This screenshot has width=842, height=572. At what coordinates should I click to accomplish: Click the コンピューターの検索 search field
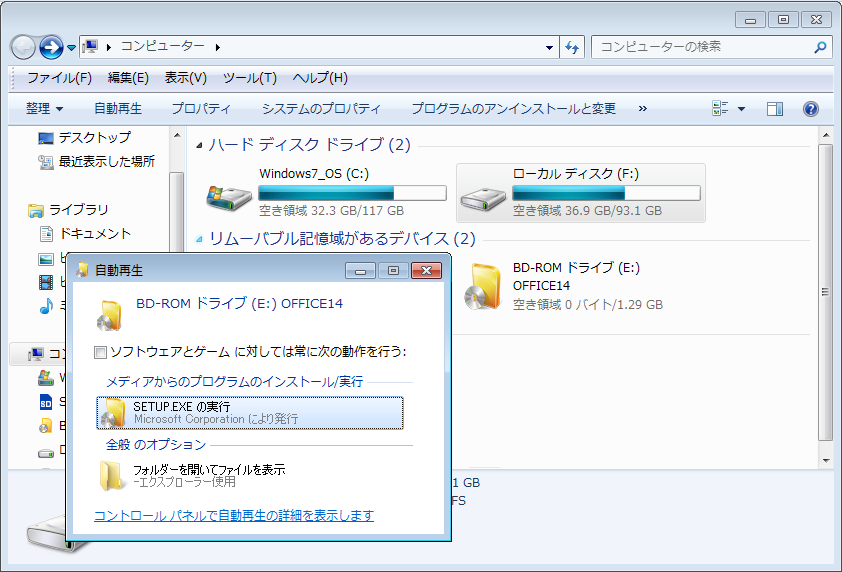[x=703, y=47]
